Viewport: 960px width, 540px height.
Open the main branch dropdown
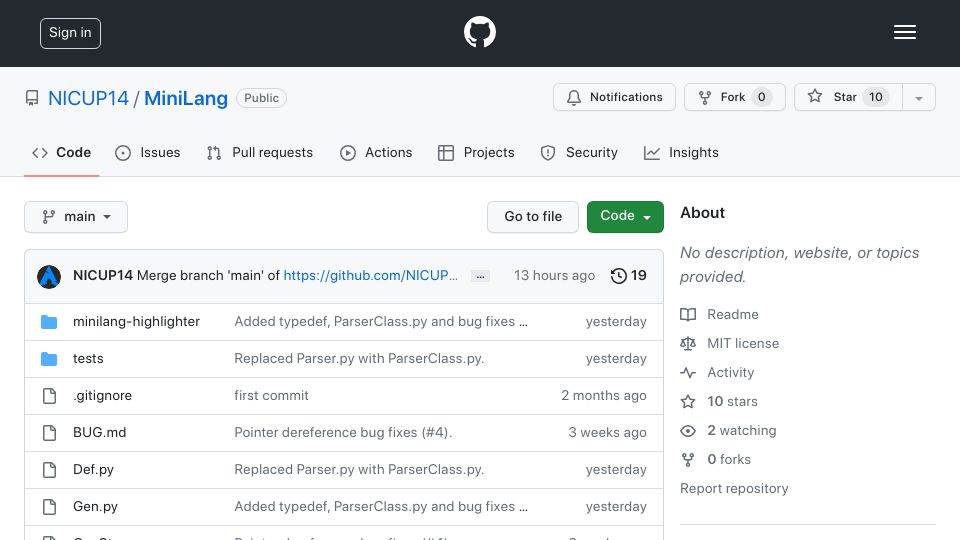tap(76, 217)
